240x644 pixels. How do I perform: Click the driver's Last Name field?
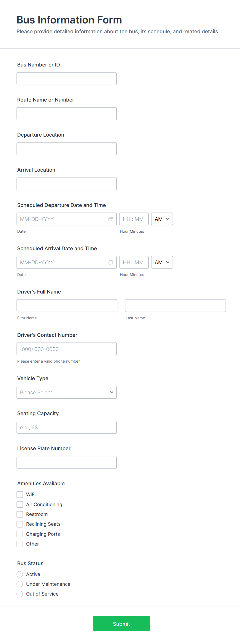(175, 306)
